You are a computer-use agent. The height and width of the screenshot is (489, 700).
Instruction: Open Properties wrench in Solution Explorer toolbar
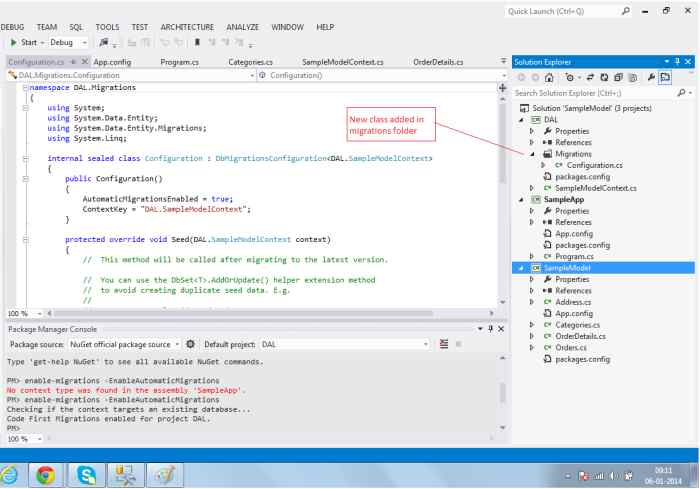652,77
